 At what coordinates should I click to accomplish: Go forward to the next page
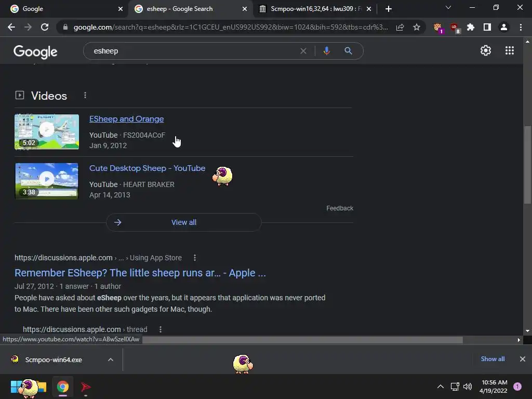(x=28, y=27)
